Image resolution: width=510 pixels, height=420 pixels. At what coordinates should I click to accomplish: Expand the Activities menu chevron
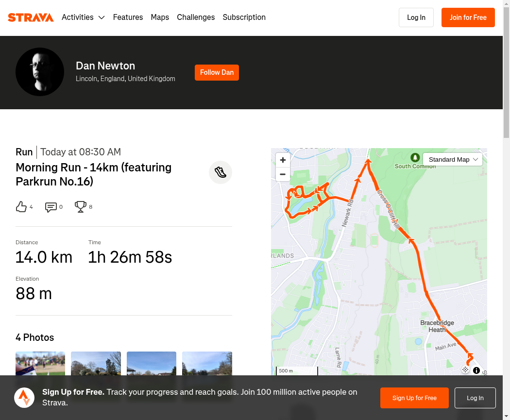[x=102, y=17]
